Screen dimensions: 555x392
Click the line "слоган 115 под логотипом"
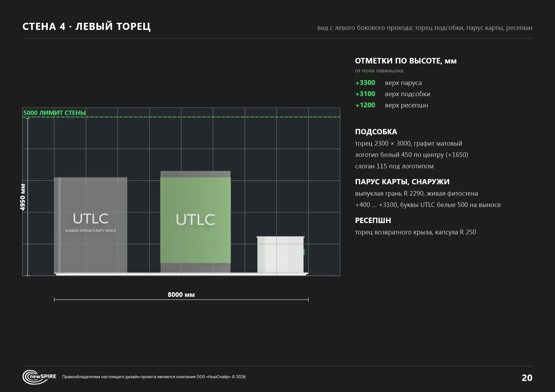coord(394,166)
